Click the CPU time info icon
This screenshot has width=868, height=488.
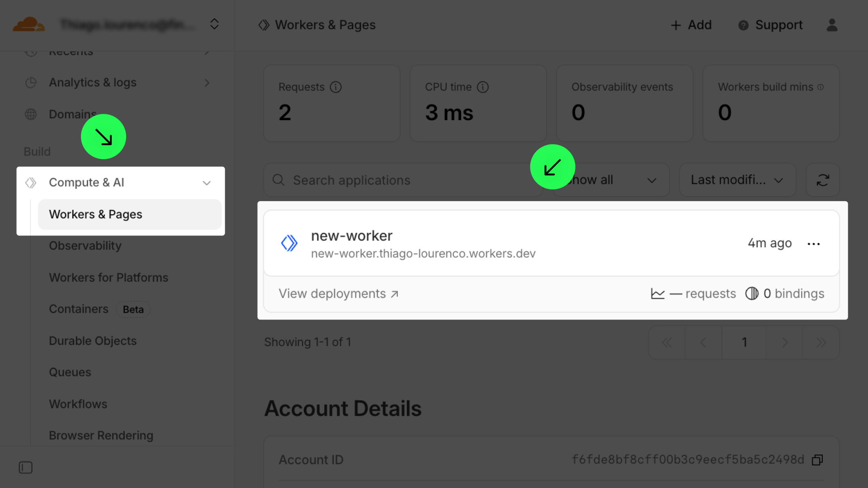[483, 87]
